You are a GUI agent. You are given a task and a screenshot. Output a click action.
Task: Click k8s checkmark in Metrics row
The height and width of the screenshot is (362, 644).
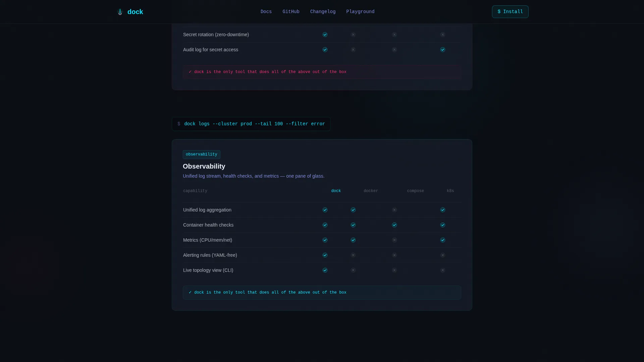443,240
